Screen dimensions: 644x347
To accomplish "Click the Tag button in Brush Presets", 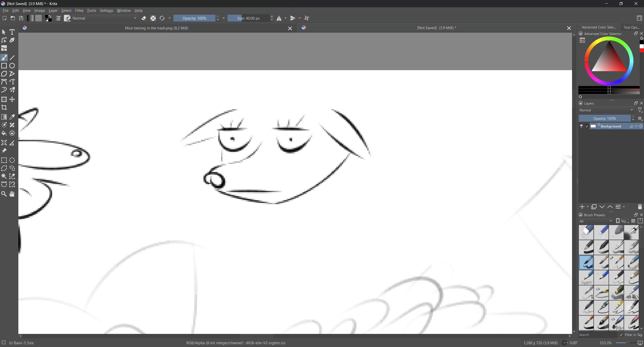I will (622, 221).
